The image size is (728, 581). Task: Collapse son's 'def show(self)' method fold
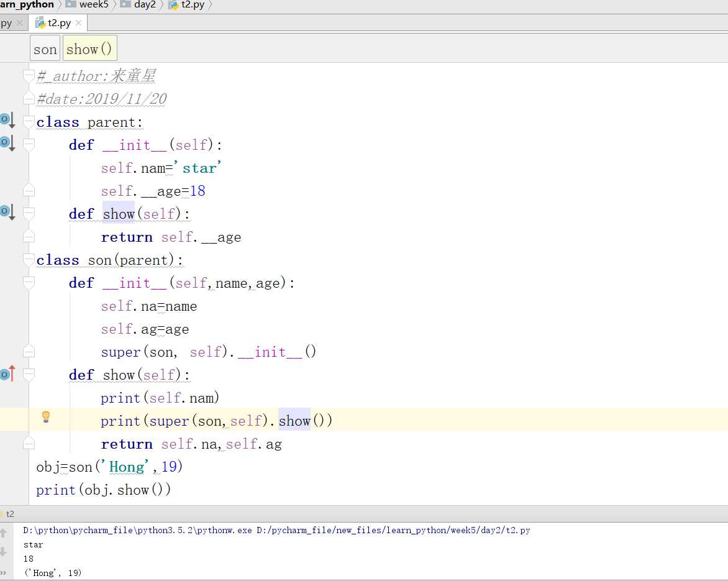pyautogui.click(x=29, y=374)
